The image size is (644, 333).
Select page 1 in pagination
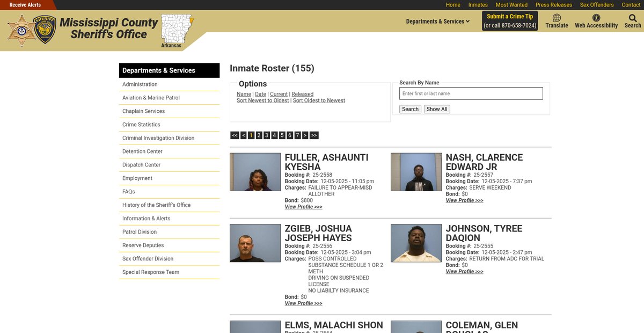pyautogui.click(x=251, y=135)
